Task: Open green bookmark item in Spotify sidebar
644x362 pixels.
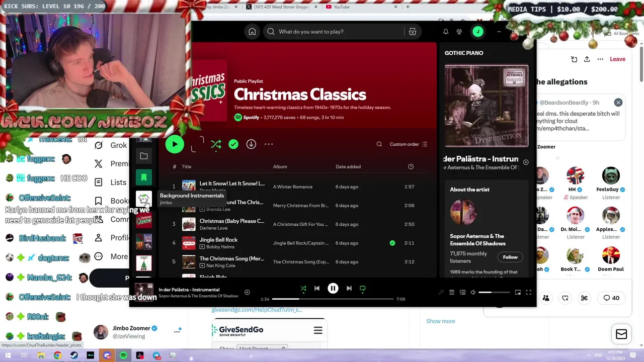Action: (x=144, y=177)
